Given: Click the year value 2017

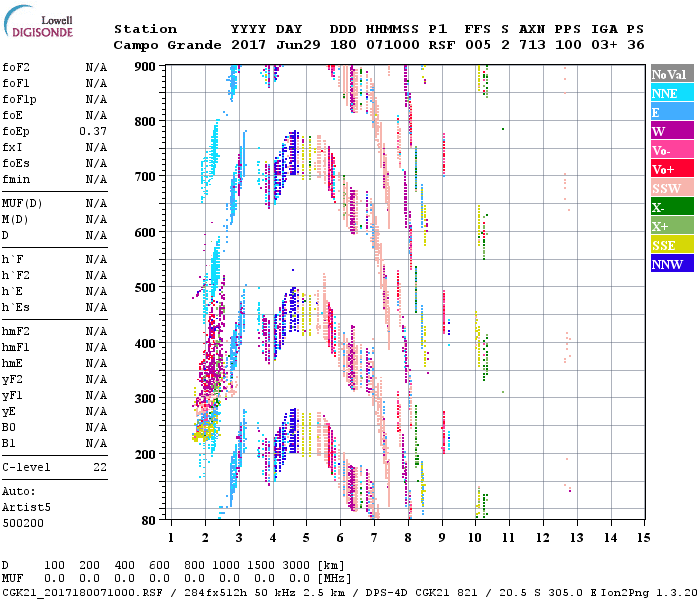Looking at the screenshot, I should point(248,45).
